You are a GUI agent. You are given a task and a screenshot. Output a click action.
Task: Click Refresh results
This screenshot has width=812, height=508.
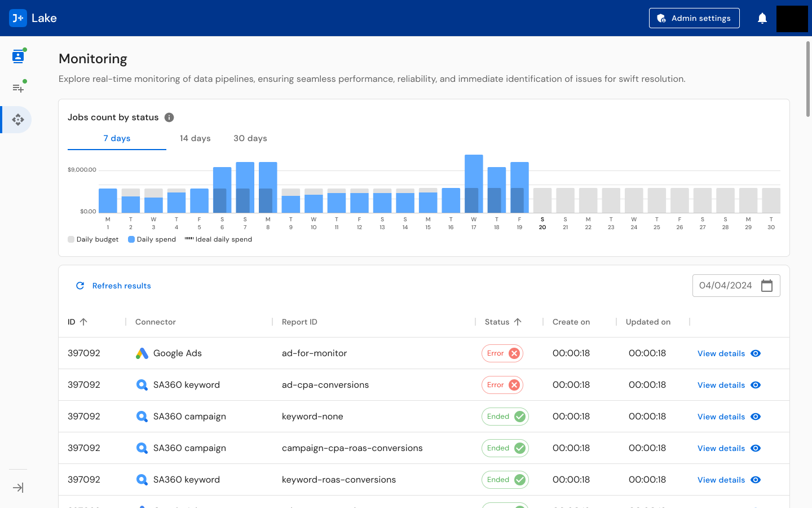113,286
